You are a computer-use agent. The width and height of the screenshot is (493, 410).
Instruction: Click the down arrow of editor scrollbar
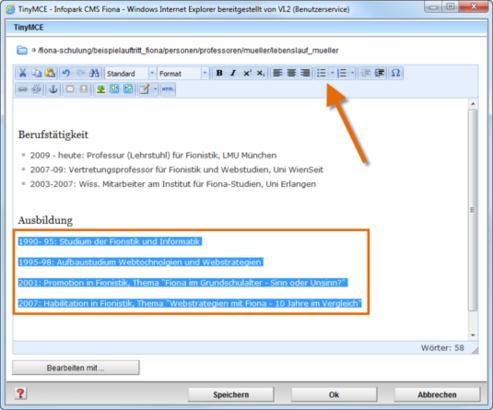(473, 335)
